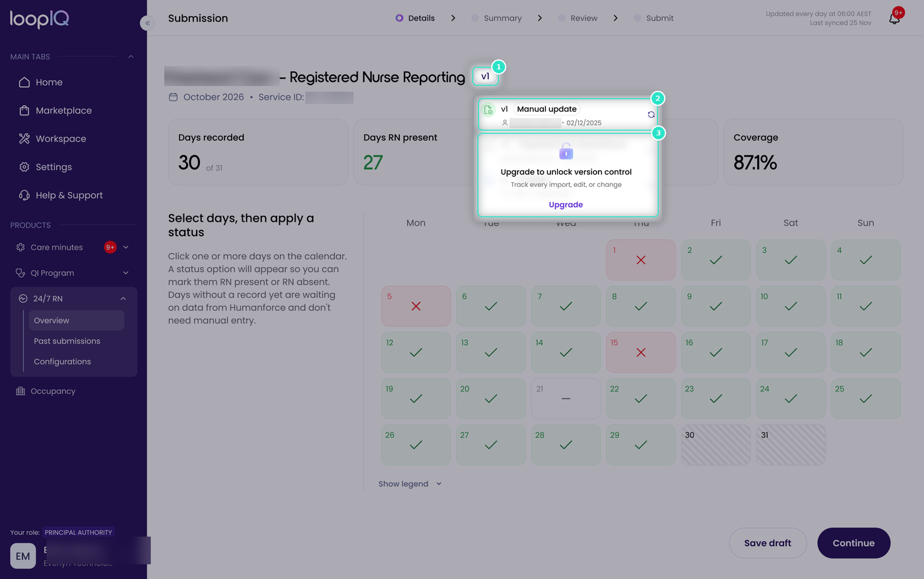
Task: Open Configurations under 24/7 RN
Action: click(x=63, y=361)
